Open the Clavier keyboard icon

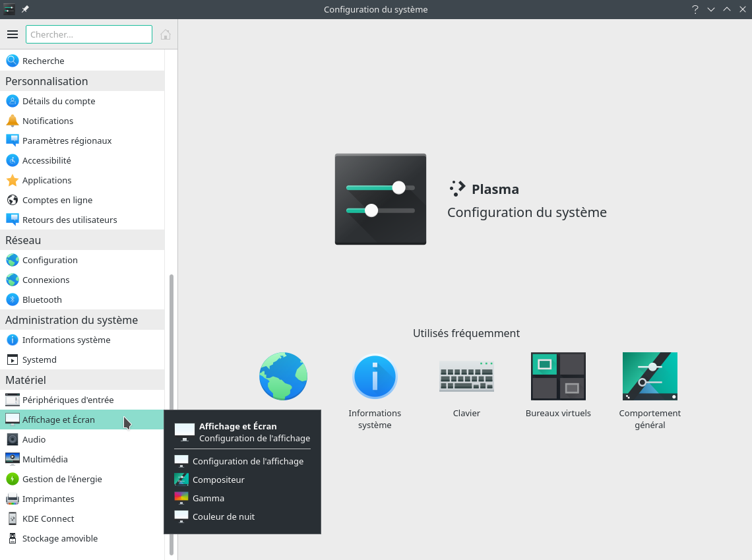(x=466, y=377)
